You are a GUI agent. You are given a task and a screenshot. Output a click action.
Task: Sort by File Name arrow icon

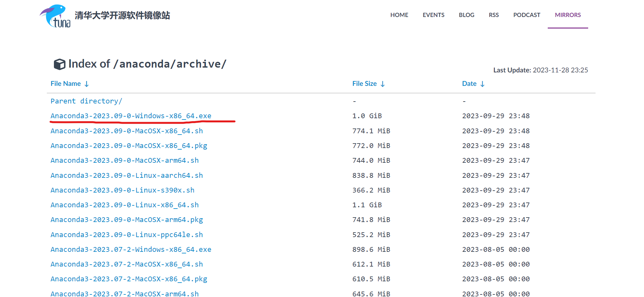[87, 84]
